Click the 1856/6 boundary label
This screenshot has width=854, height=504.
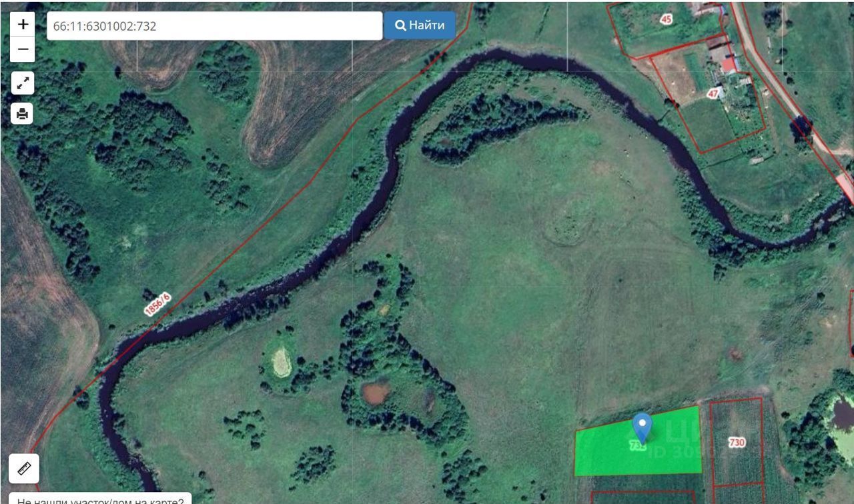point(157,304)
